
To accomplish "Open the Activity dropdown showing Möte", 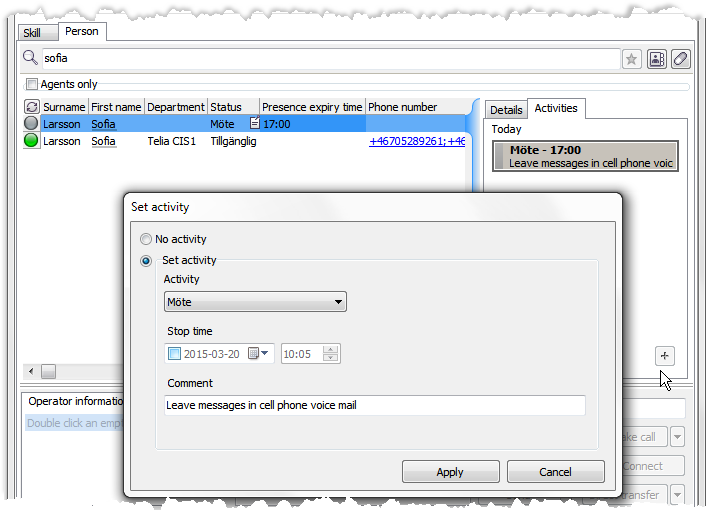I will [x=255, y=302].
